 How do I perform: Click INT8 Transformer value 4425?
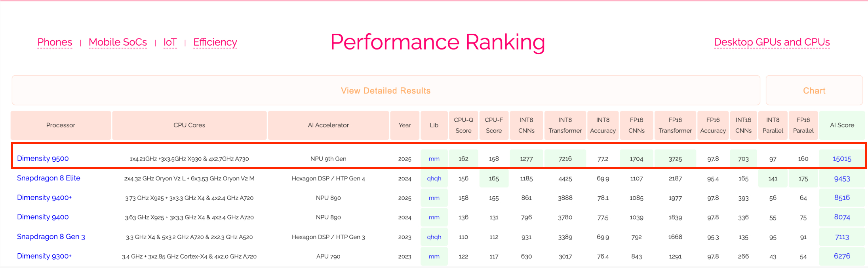click(x=565, y=178)
